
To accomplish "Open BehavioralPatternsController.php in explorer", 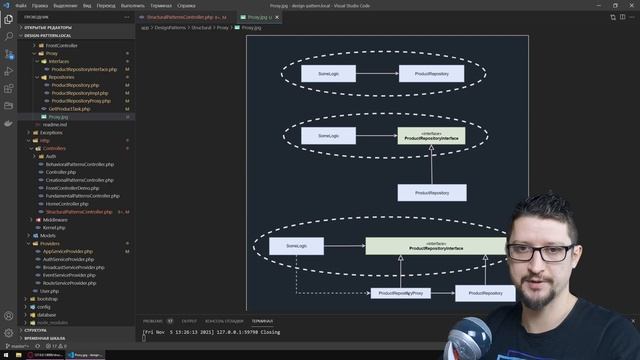I will (x=80, y=164).
